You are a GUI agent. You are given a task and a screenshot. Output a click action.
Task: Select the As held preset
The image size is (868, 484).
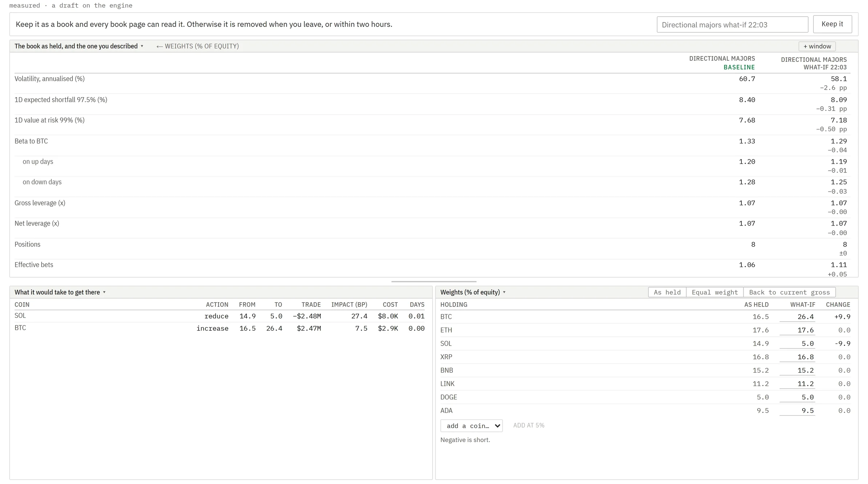pos(667,292)
